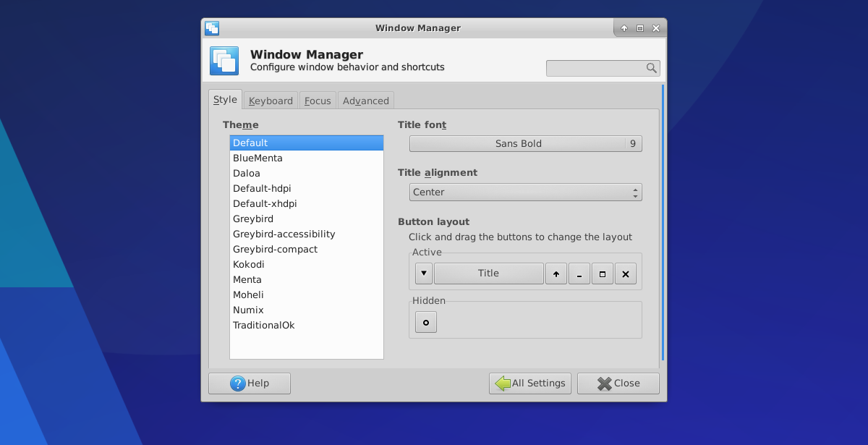Click the maximize button in the Active layout
The height and width of the screenshot is (445, 868).
pyautogui.click(x=602, y=274)
